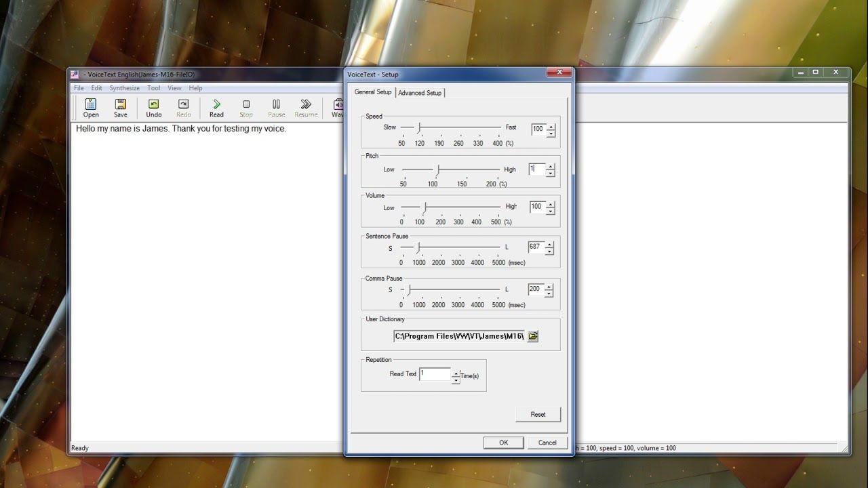This screenshot has height=488, width=868.
Task: Click the Open toolbar icon
Action: click(x=91, y=104)
